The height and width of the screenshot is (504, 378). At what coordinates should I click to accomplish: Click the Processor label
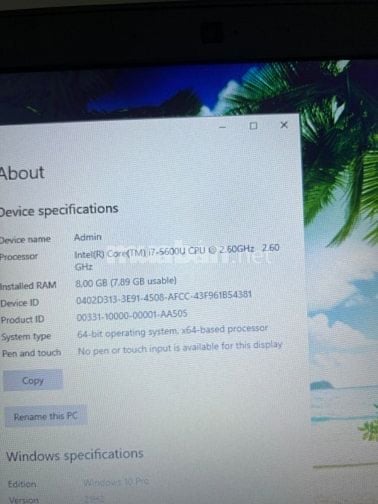[x=19, y=257]
